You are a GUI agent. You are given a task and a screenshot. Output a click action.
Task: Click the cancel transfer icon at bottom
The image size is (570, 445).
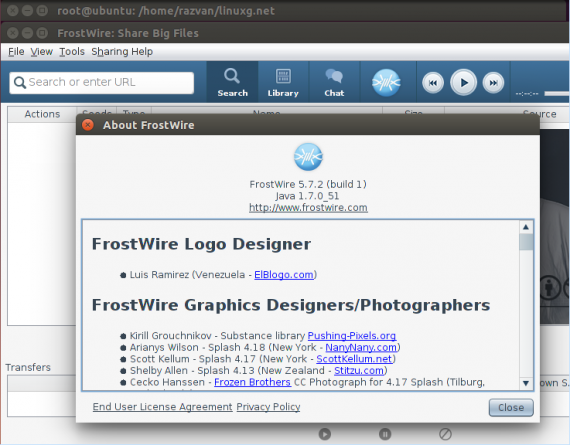click(445, 434)
